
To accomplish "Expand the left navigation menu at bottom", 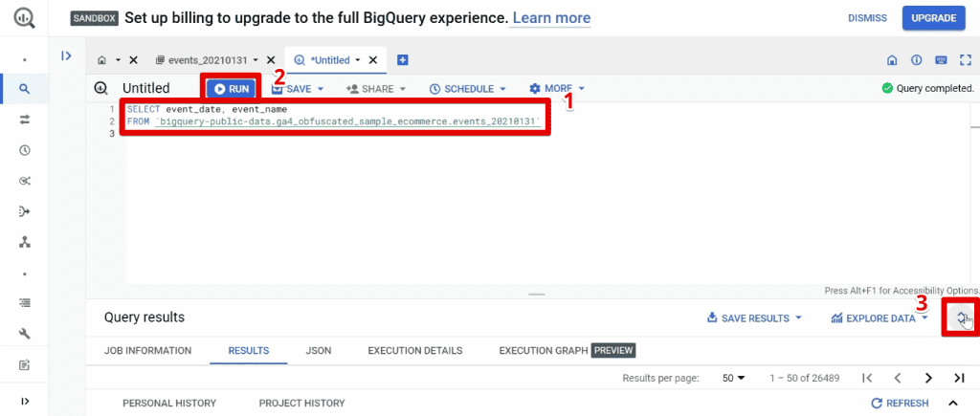I will point(24,401).
